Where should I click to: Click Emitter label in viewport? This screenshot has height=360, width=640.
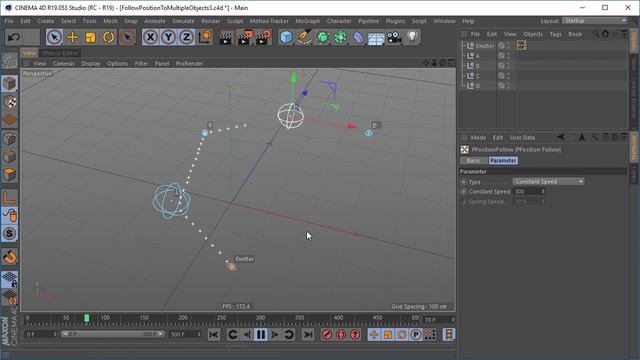click(x=244, y=259)
